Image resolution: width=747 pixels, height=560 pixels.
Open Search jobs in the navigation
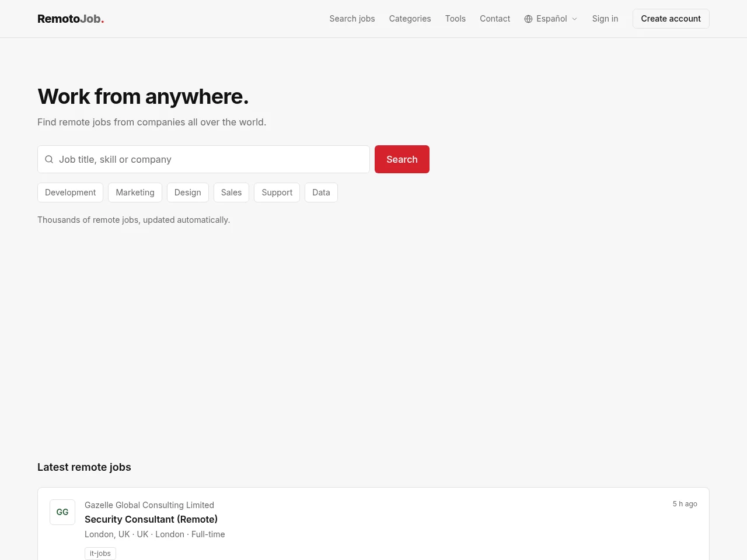[352, 19]
